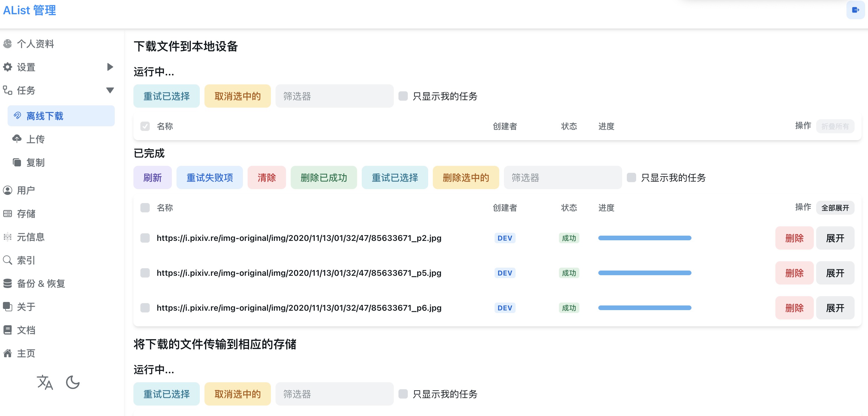The image size is (868, 416).
Task: Click 删除 for the 85633671_p6.jpg task
Action: pyautogui.click(x=794, y=307)
